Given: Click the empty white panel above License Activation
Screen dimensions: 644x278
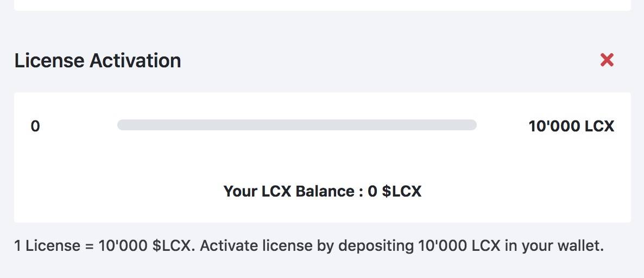Looking at the screenshot, I should pyautogui.click(x=323, y=5).
